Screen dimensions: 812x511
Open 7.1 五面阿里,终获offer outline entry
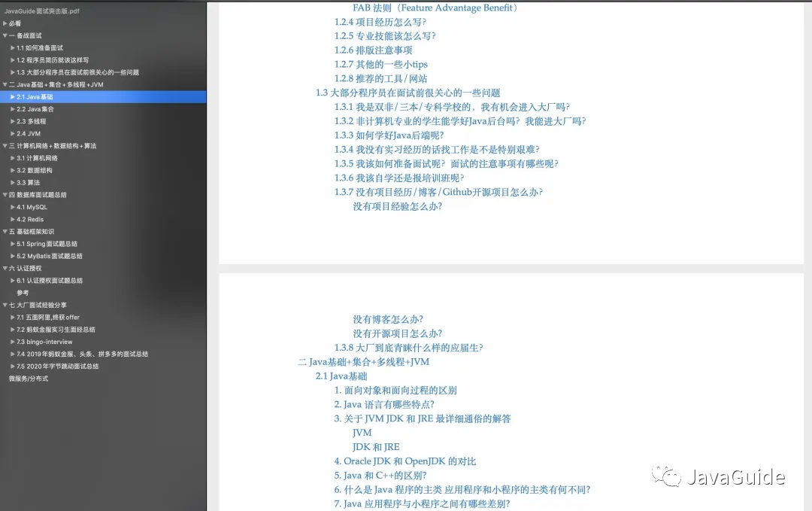(47, 318)
